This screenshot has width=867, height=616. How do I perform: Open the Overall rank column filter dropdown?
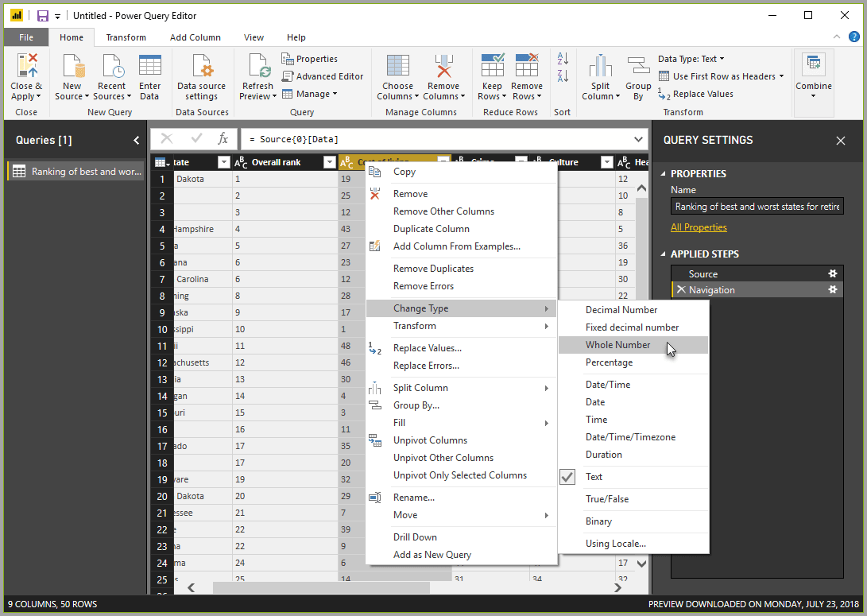click(x=329, y=161)
